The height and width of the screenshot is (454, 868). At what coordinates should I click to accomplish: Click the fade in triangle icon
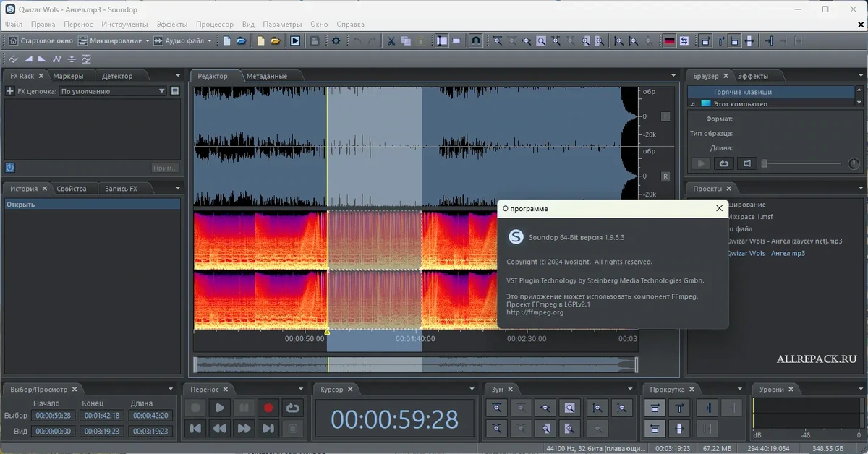tap(28, 59)
